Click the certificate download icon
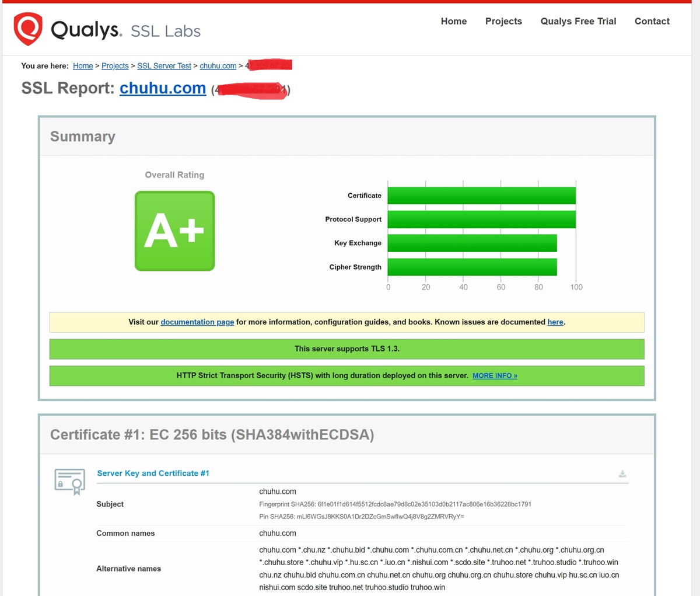Viewport: 700px width, 596px height. pyautogui.click(x=622, y=473)
